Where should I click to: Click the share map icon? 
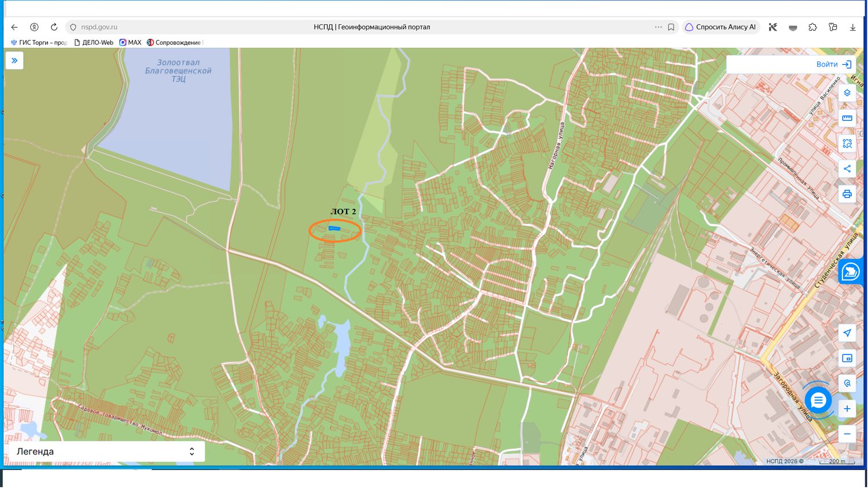[x=847, y=169]
